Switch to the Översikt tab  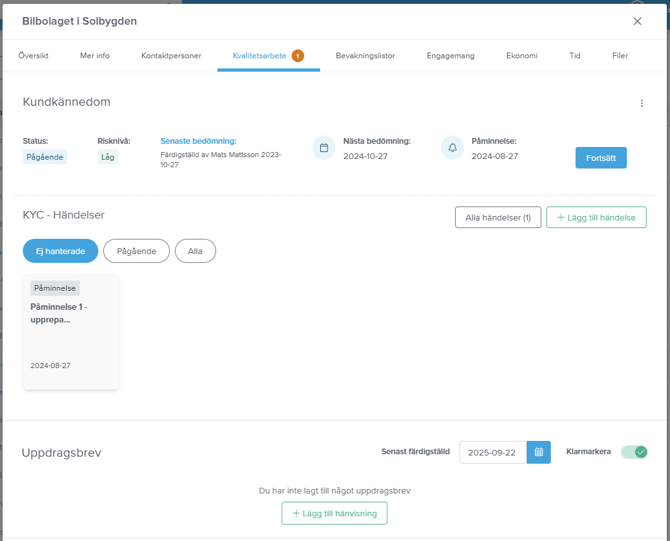pyautogui.click(x=33, y=56)
